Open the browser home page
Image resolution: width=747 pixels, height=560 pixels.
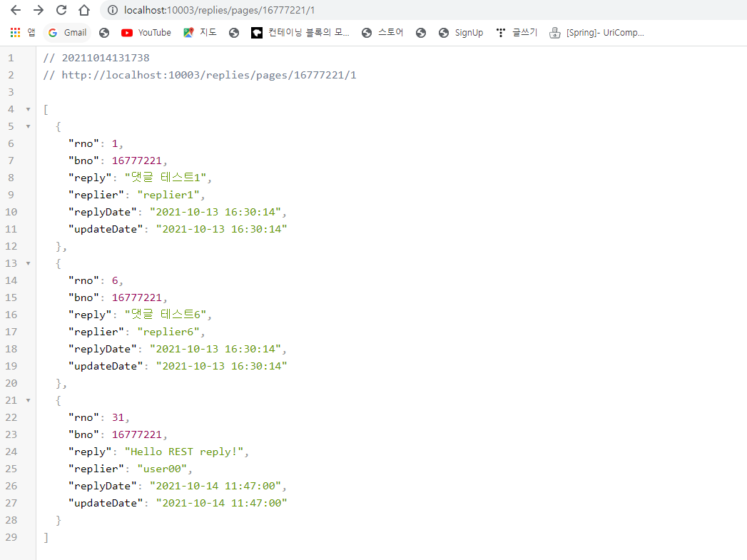click(x=84, y=10)
